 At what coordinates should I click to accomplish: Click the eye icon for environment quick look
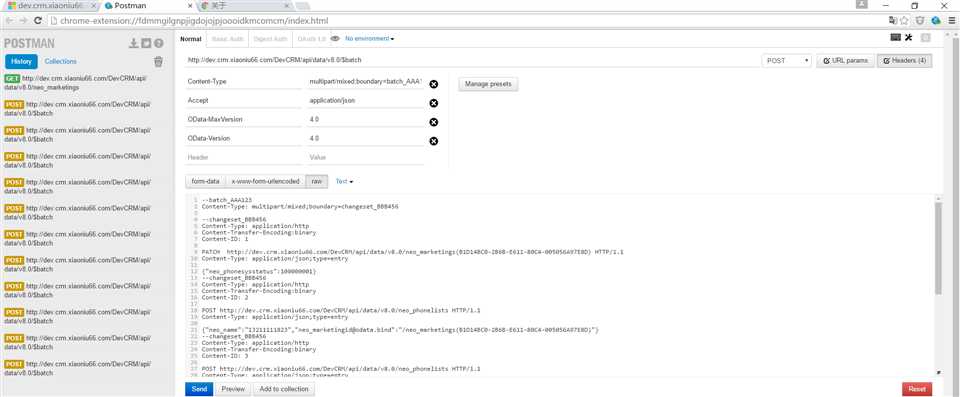[x=335, y=39]
